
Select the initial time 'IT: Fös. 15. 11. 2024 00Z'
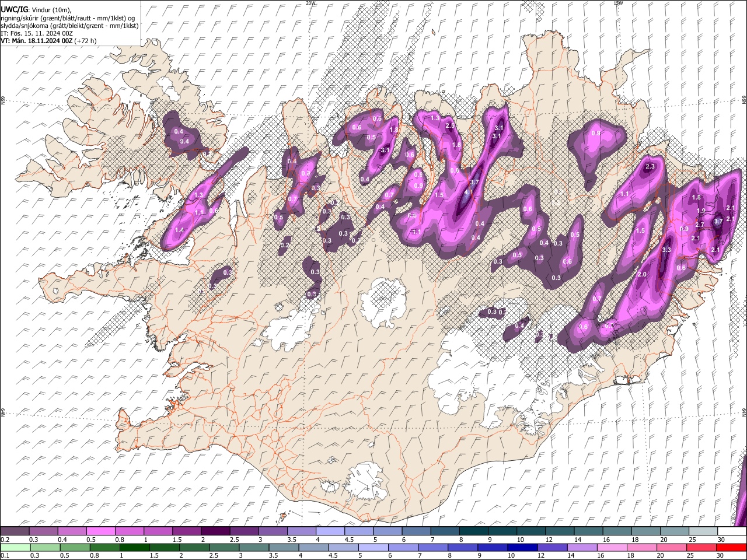pos(36,33)
